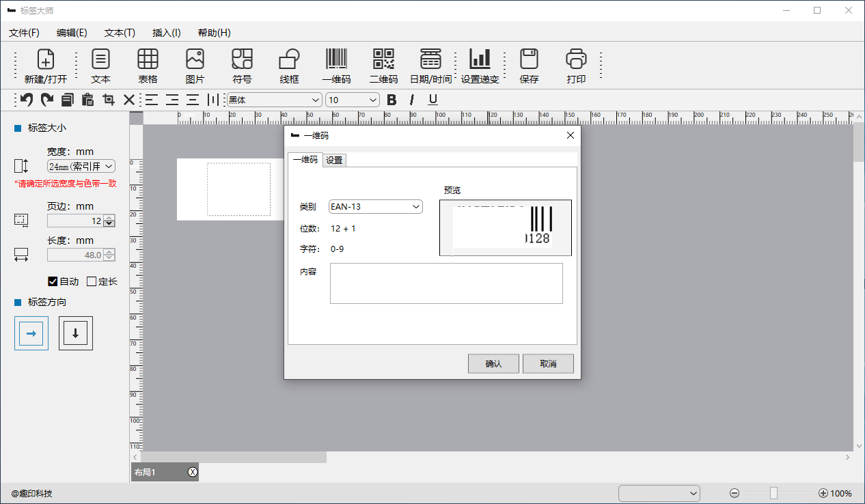
Task: Click the zoom slider handle
Action: (x=773, y=493)
